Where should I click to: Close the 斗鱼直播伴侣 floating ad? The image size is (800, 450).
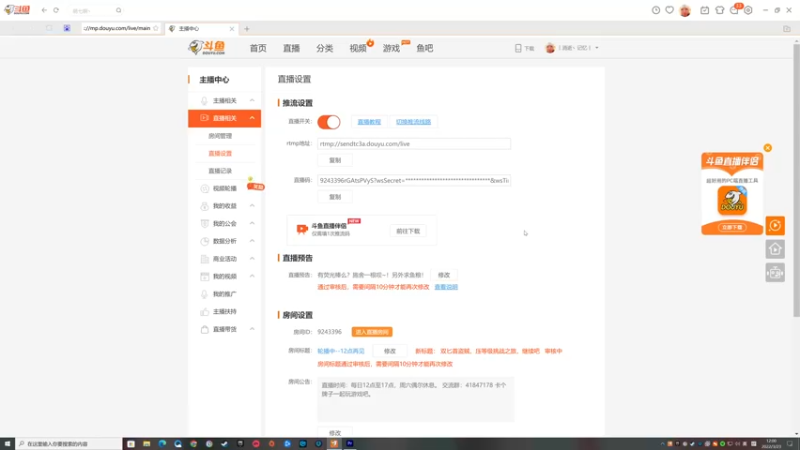[x=767, y=148]
